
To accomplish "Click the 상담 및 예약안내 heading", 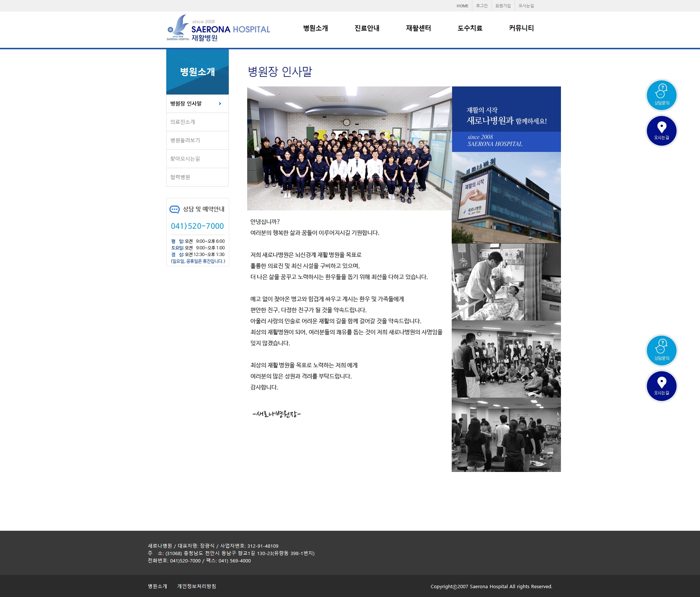I will click(204, 209).
